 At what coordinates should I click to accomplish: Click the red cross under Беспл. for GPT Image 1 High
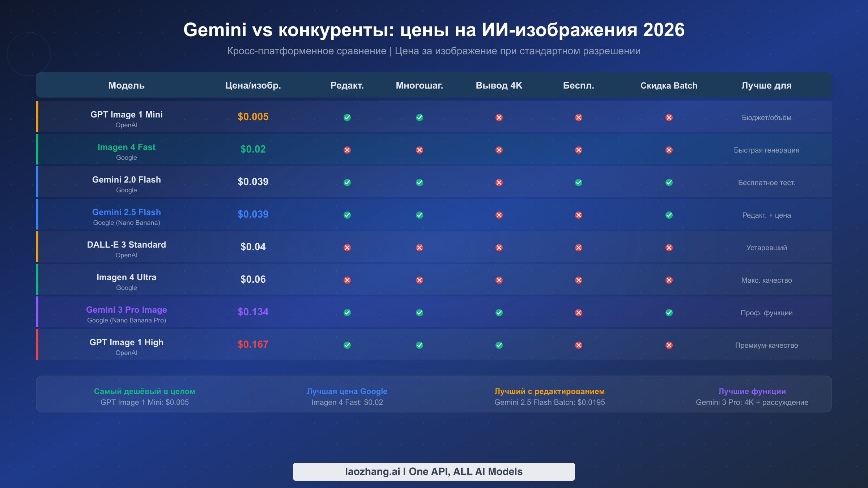tap(579, 345)
